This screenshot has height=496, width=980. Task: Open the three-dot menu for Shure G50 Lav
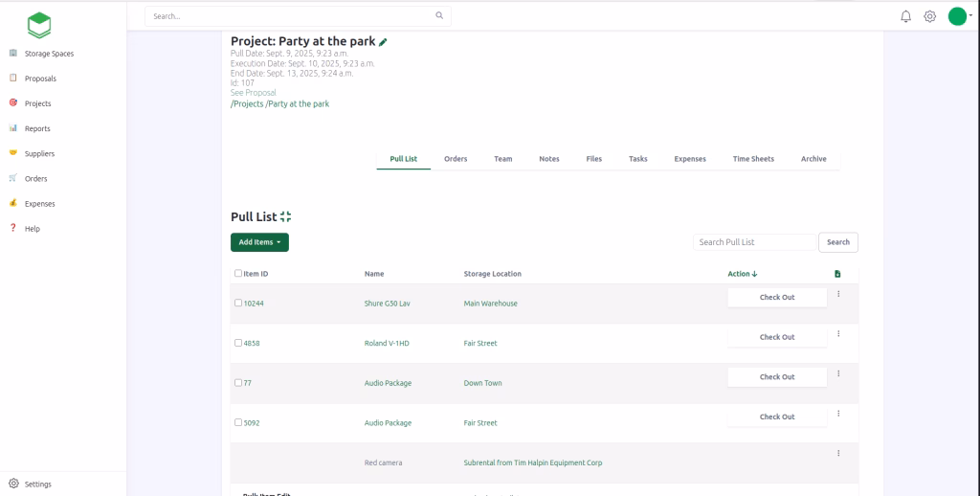(x=838, y=294)
